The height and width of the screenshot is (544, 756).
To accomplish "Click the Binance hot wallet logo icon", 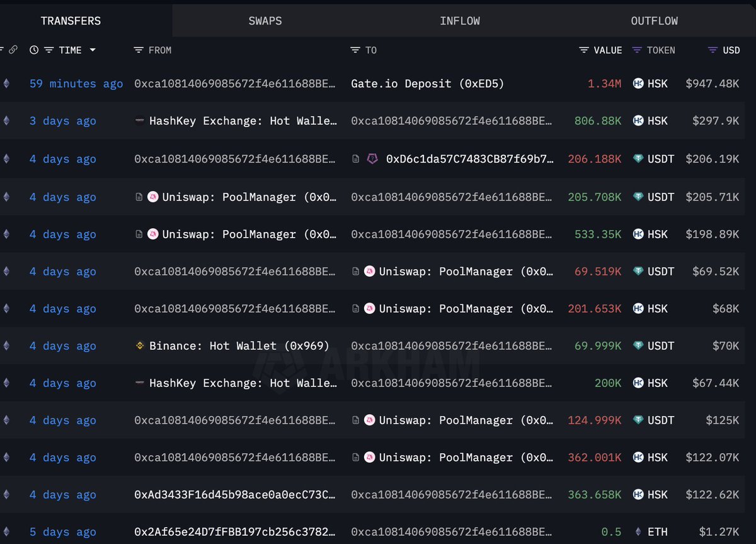I will point(140,345).
